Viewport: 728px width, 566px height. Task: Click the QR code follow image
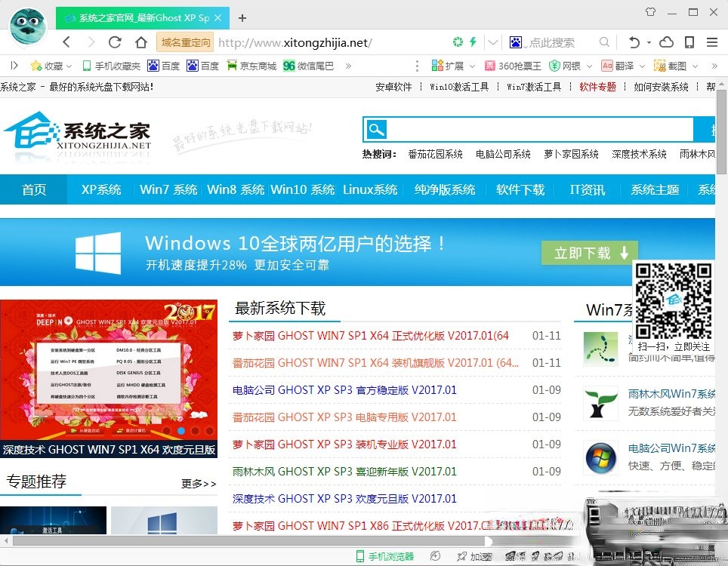(x=673, y=300)
